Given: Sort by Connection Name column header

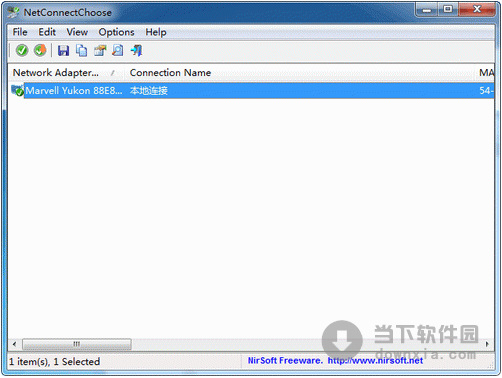Looking at the screenshot, I should [x=299, y=73].
